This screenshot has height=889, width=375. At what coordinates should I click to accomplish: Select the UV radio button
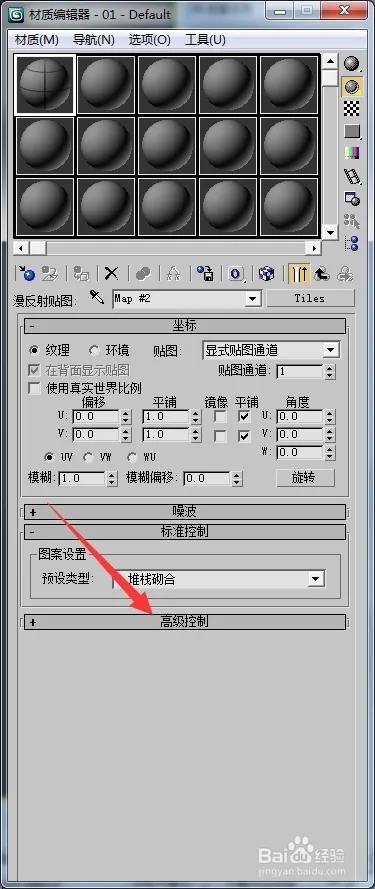[49, 456]
